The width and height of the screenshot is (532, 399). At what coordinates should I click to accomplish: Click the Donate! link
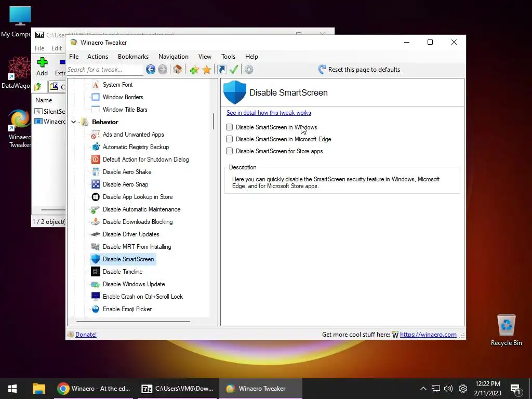(86, 335)
